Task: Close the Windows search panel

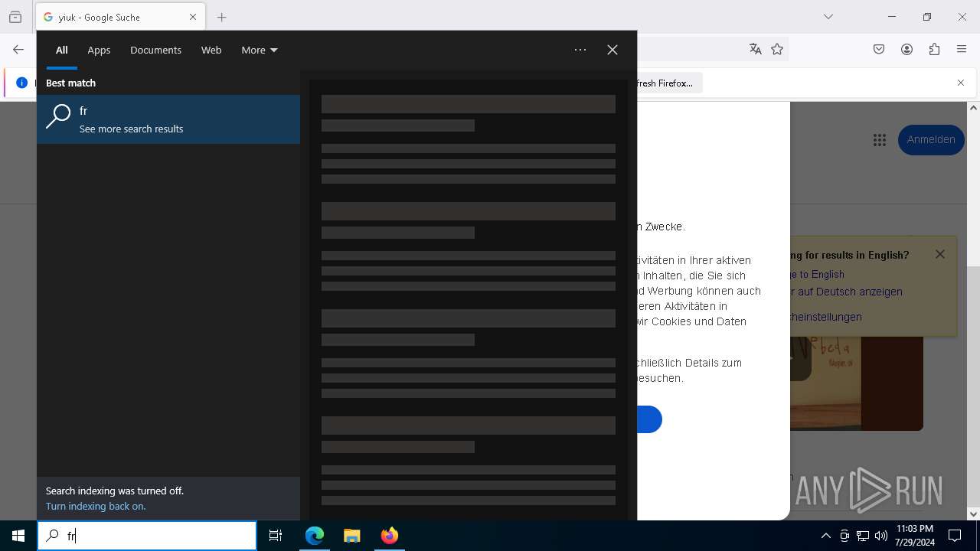Action: point(612,50)
